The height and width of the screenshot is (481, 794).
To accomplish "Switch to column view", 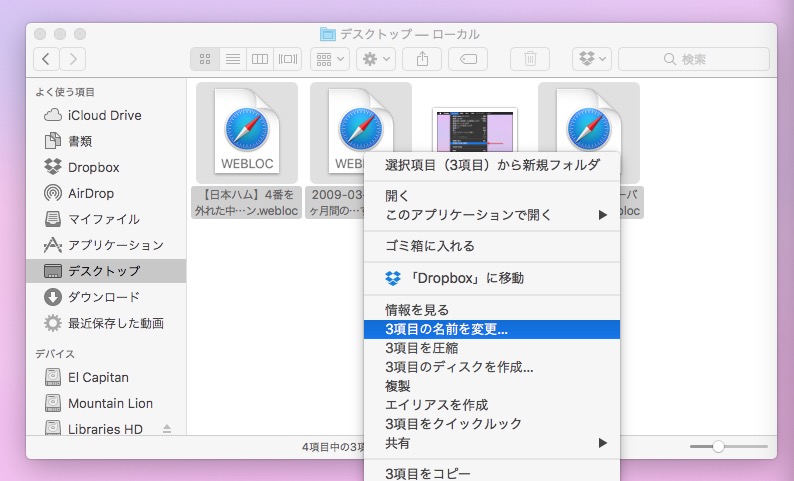I will pyautogui.click(x=260, y=59).
